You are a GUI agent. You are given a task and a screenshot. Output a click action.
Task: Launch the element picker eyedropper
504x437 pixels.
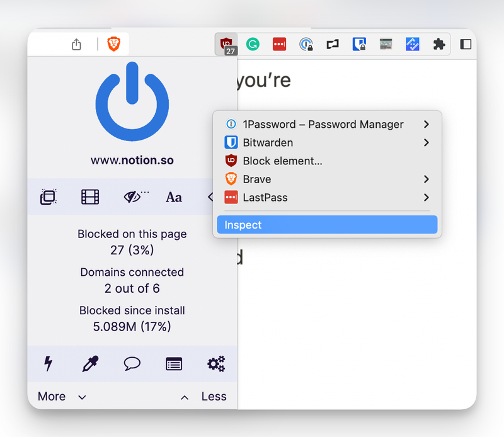[x=90, y=364]
